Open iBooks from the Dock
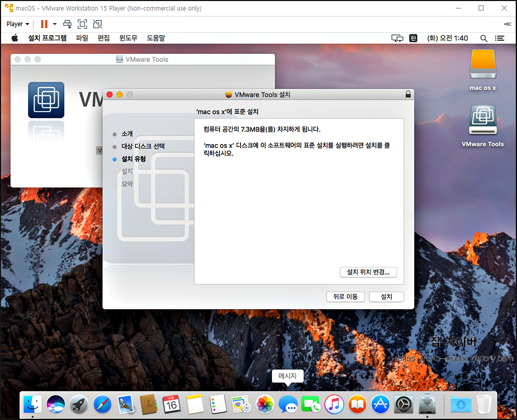The width and height of the screenshot is (517, 420). click(x=357, y=404)
